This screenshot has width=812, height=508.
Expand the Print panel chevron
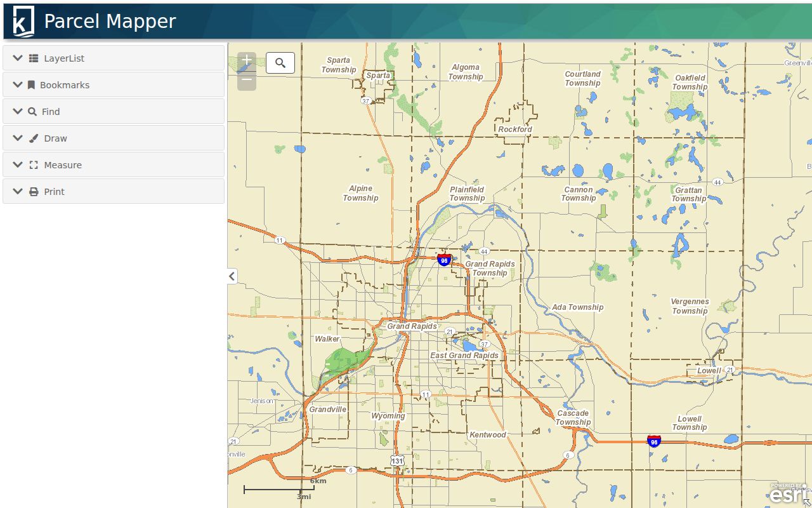pyautogui.click(x=18, y=192)
